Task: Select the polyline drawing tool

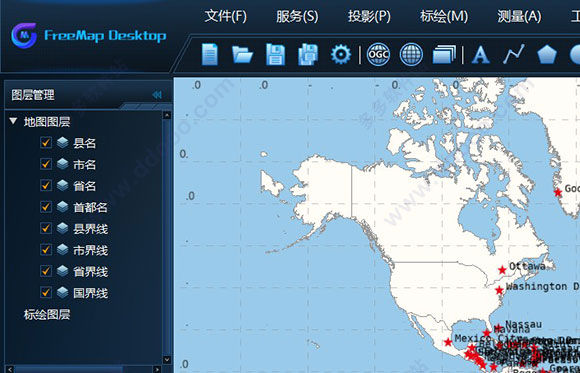Action: [x=514, y=54]
